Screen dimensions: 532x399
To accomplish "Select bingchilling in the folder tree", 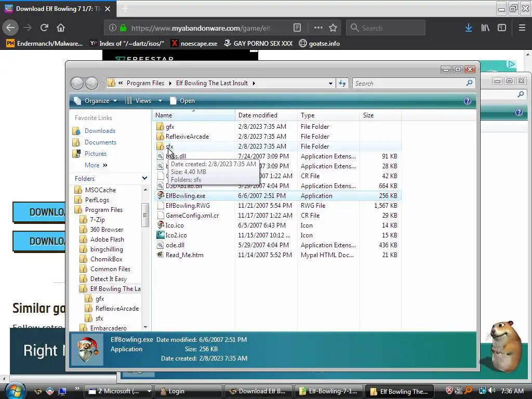I will 107,249.
